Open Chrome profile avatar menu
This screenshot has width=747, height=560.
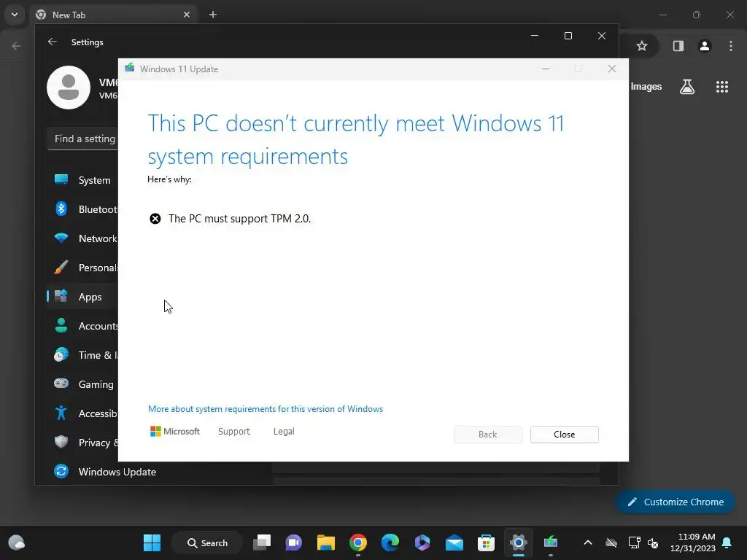(x=705, y=46)
